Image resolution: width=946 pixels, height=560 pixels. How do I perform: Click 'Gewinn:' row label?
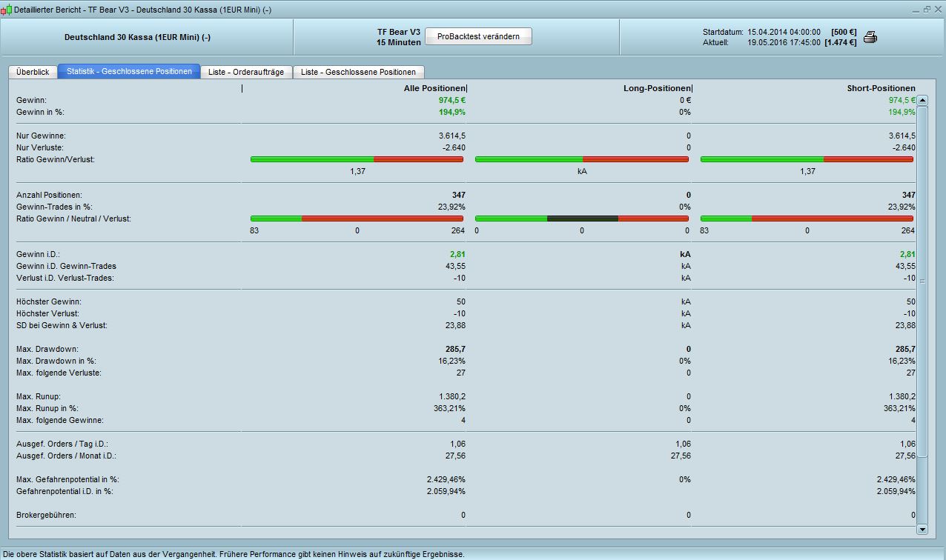(31, 100)
